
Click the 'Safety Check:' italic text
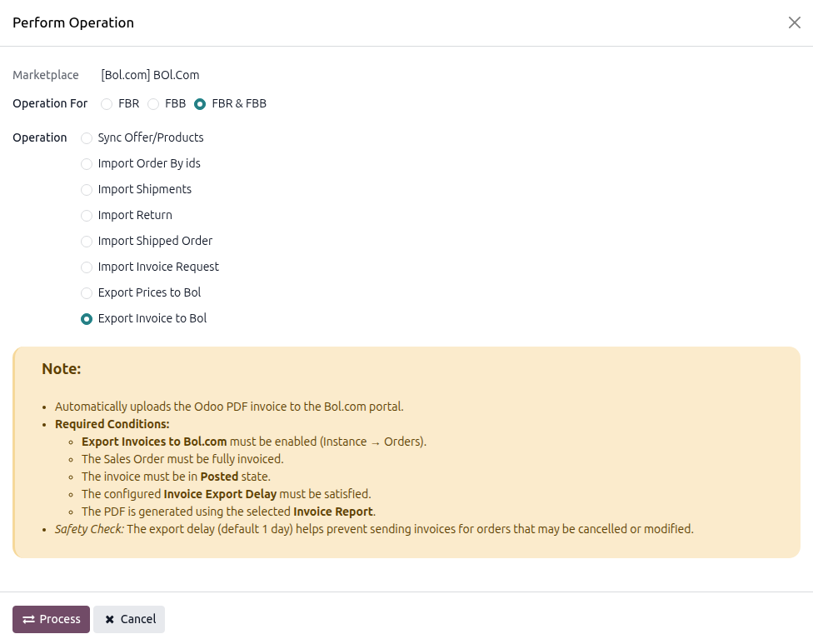click(89, 529)
